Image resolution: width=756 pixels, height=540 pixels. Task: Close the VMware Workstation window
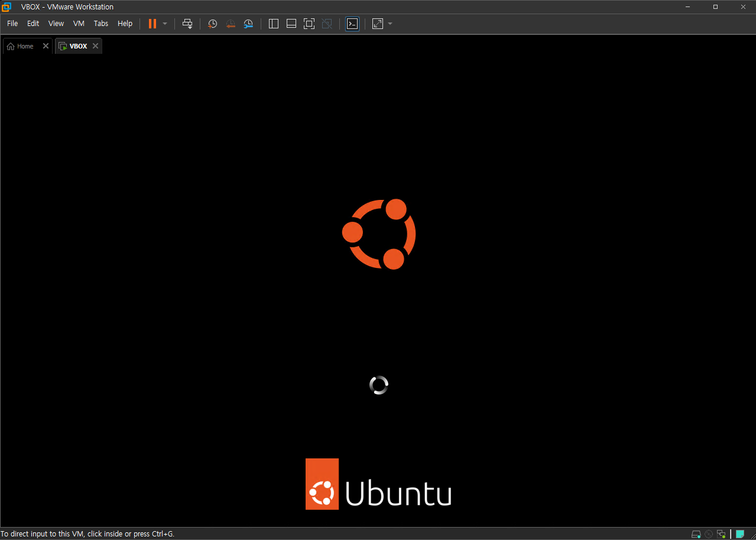click(742, 7)
